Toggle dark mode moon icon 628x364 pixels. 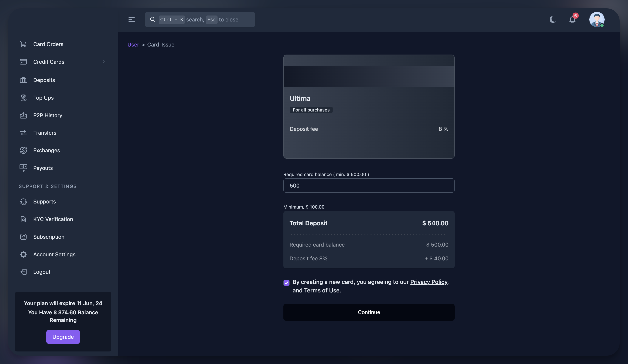pos(553,20)
